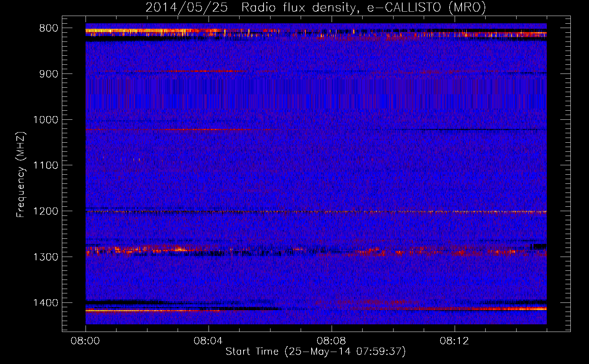Select the 1400 frequency tick label
The height and width of the screenshot is (364, 589).
(46, 303)
